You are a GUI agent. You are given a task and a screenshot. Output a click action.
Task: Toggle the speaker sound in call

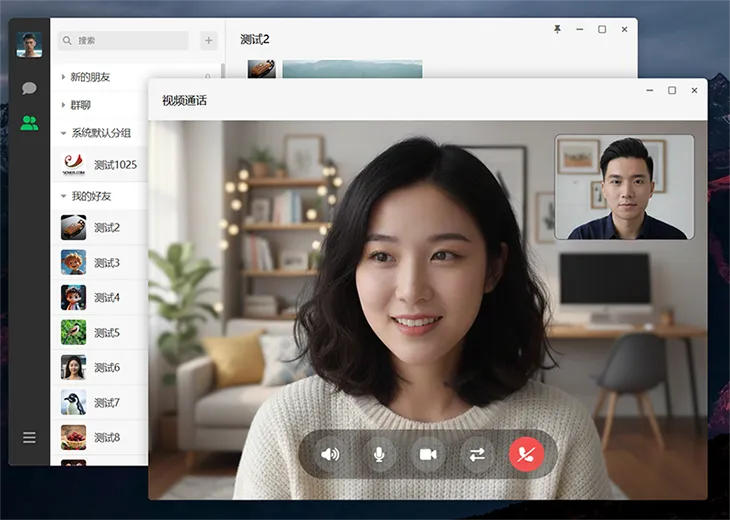point(329,454)
